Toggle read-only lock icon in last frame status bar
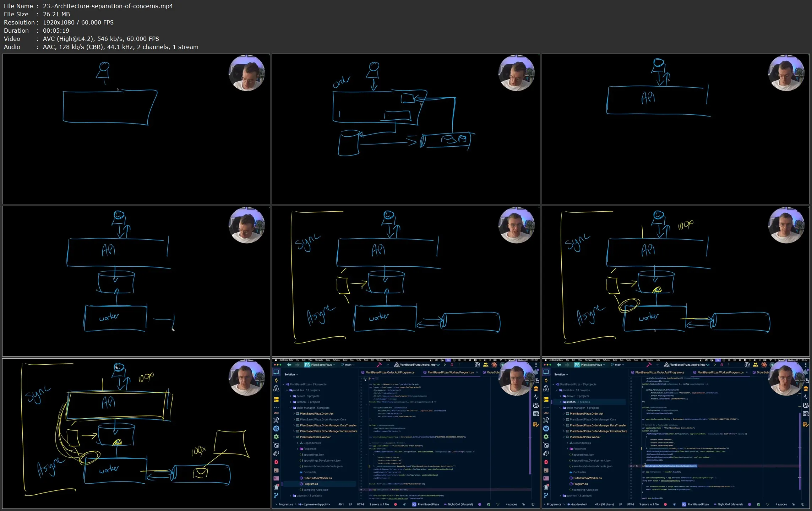Image resolution: width=812 pixels, height=511 pixels. click(793, 504)
